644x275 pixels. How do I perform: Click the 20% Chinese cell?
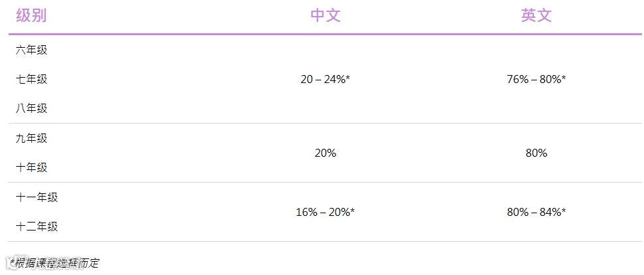pos(325,153)
